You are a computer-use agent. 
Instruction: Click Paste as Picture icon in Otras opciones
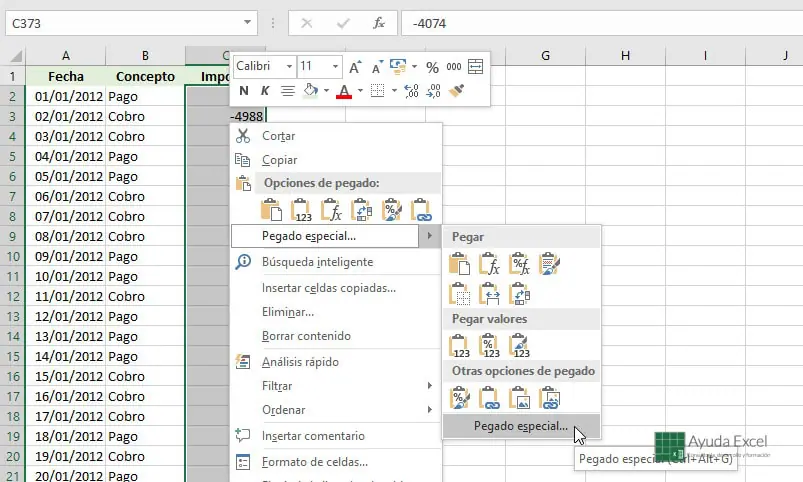(x=519, y=398)
